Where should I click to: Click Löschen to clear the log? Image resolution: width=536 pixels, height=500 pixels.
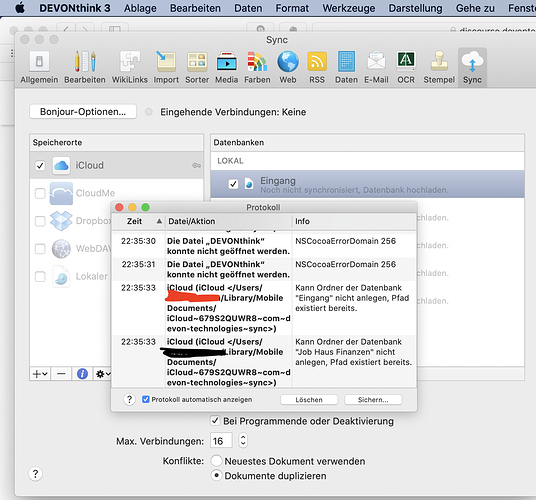pos(309,400)
